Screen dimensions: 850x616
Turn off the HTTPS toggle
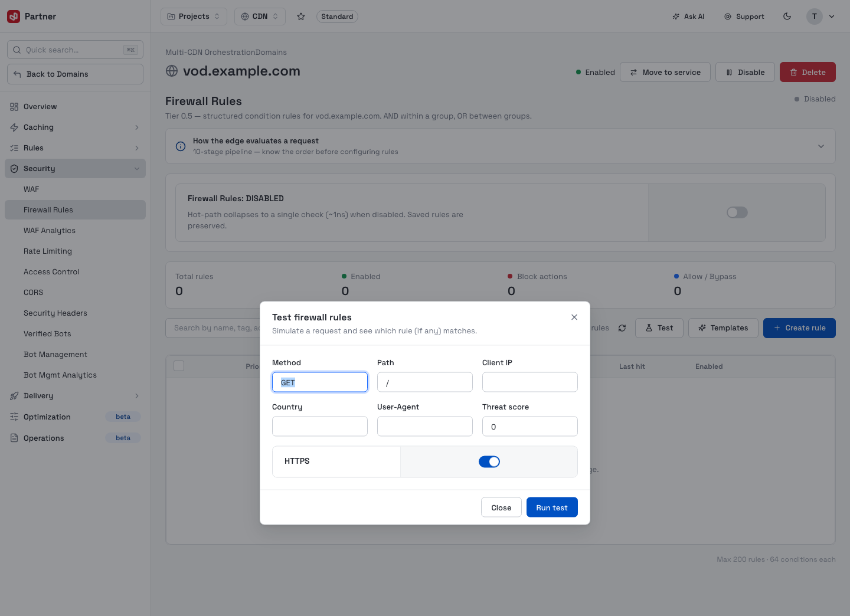click(x=489, y=461)
